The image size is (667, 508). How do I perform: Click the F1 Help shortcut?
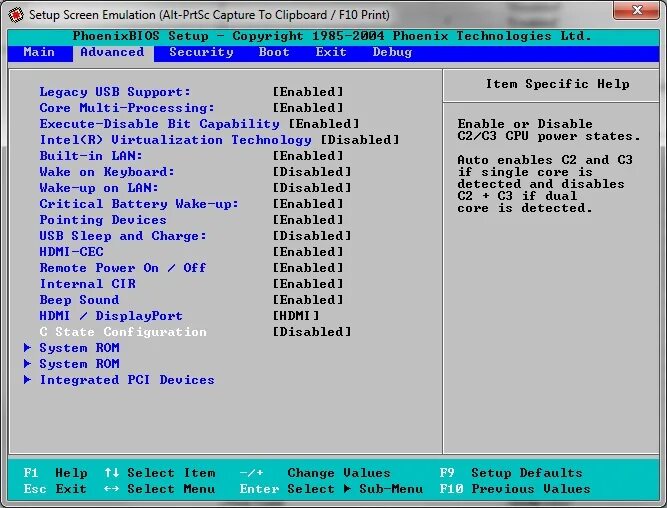(x=56, y=473)
